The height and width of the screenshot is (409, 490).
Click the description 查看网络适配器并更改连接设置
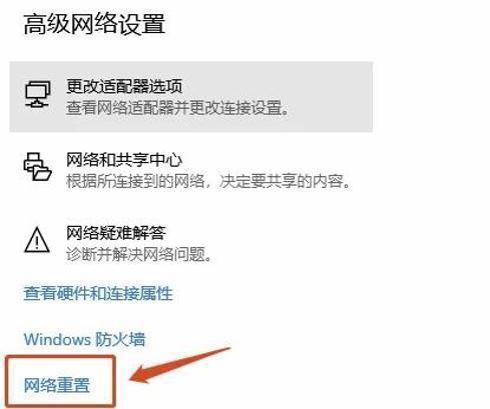(x=177, y=108)
